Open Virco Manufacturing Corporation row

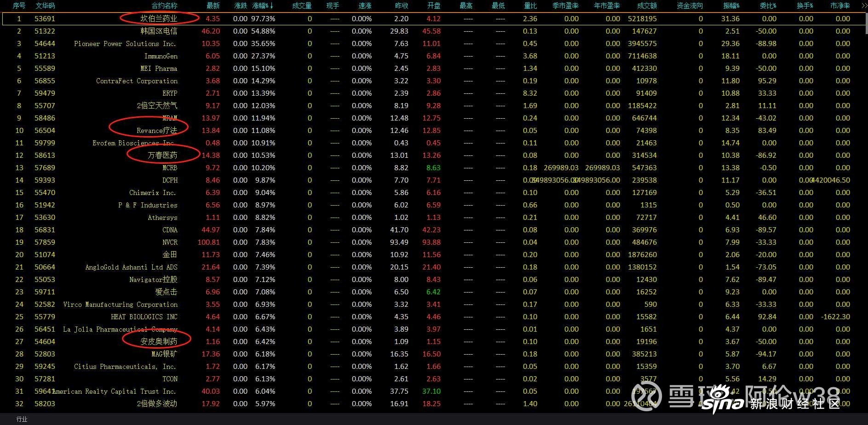point(434,304)
